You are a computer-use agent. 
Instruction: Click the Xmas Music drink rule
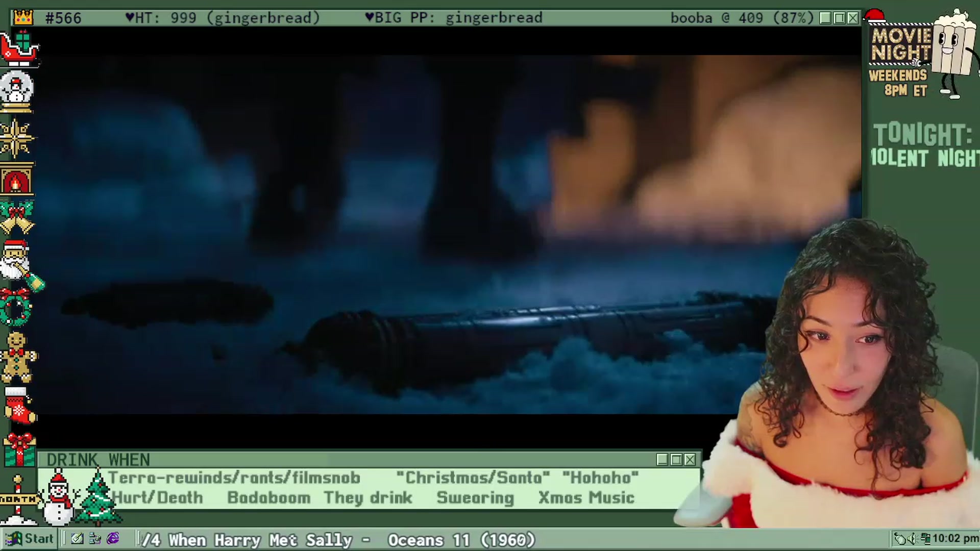(586, 497)
